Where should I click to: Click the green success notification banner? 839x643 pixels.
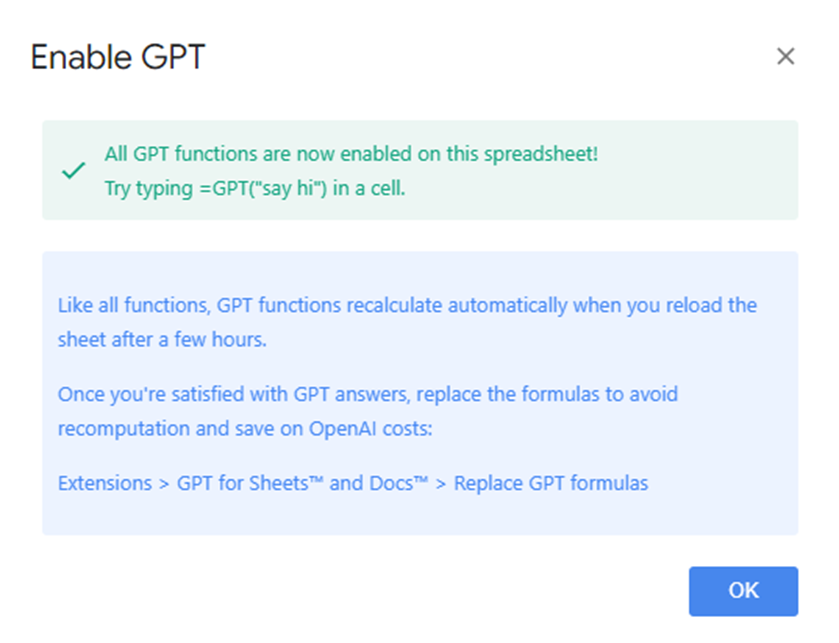tap(420, 170)
